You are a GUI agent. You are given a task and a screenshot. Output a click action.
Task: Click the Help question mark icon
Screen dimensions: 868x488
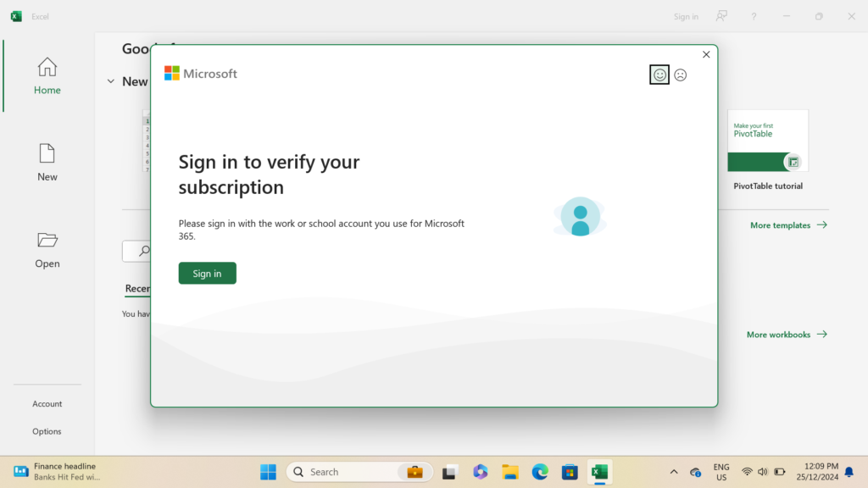pyautogui.click(x=754, y=16)
